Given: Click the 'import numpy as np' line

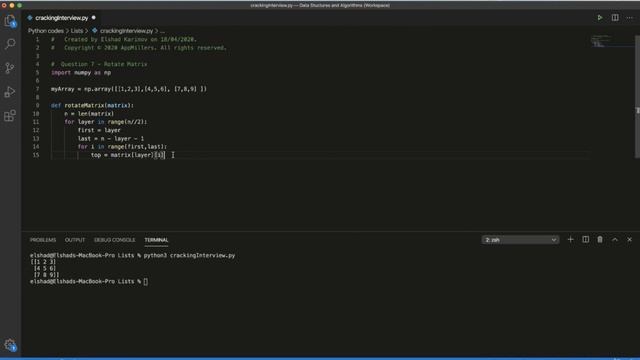Looking at the screenshot, I should point(81,73).
